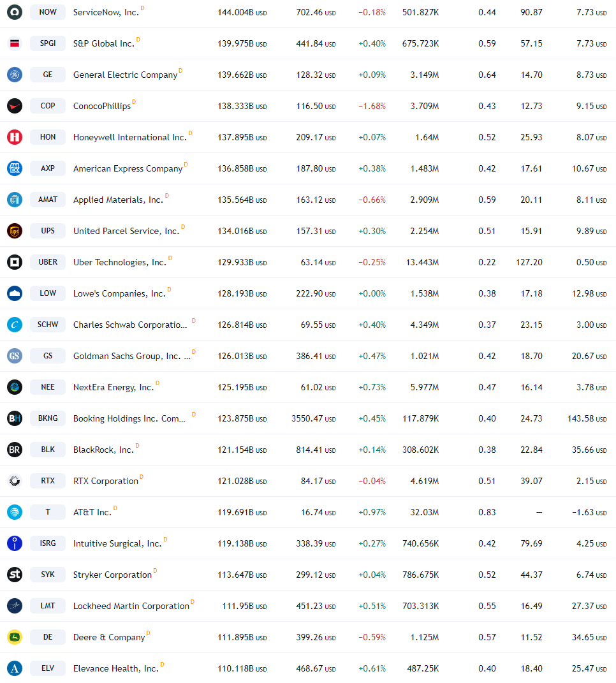Open General Electric Company link
This screenshot has width=616, height=683.
coord(126,75)
